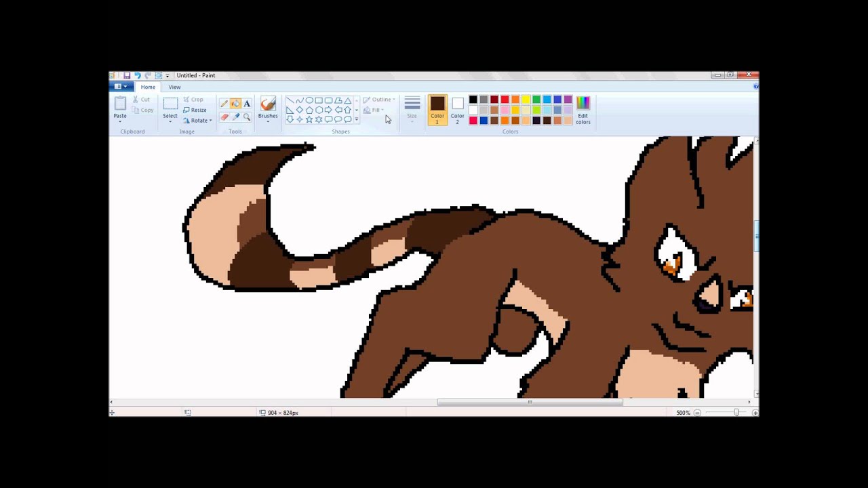Pick the black palette swatch
Image resolution: width=868 pixels, height=488 pixels.
pyautogui.click(x=473, y=100)
